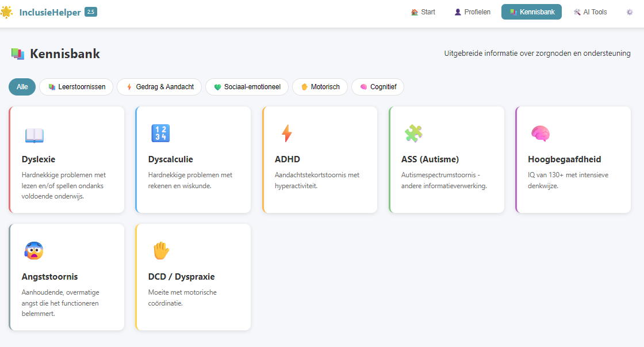Click the lightning bolt ADHD icon
Screen dimensions: 644x347
[x=286, y=134]
